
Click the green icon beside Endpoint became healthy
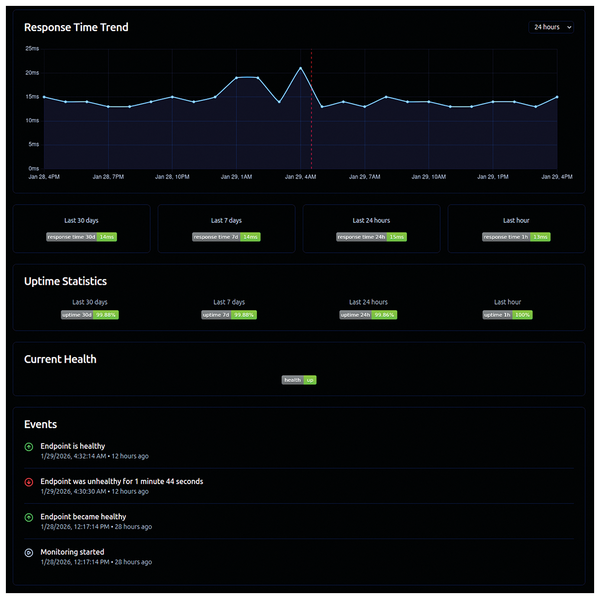click(29, 517)
